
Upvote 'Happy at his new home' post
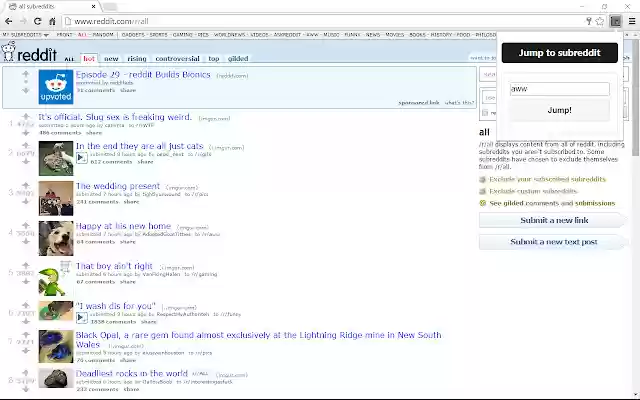(x=26, y=225)
